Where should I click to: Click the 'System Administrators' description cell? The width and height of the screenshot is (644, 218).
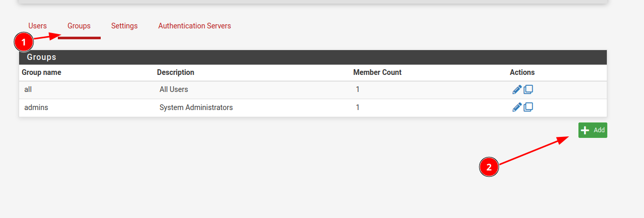click(x=196, y=107)
